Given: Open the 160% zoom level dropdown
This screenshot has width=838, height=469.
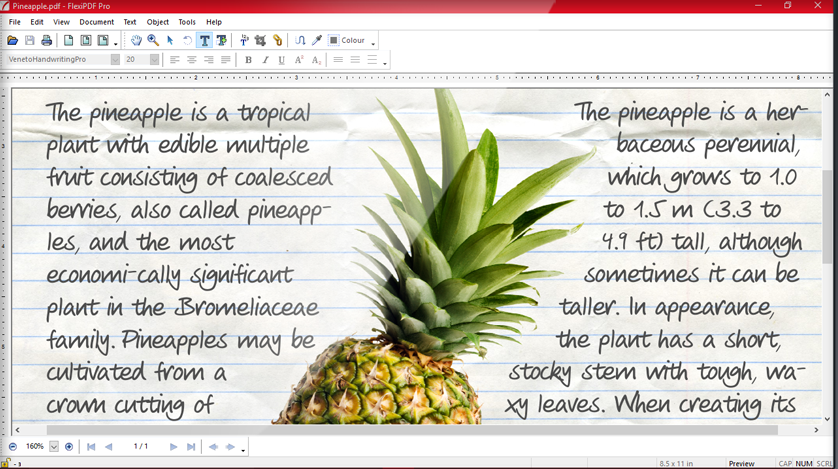Looking at the screenshot, I should (53, 447).
